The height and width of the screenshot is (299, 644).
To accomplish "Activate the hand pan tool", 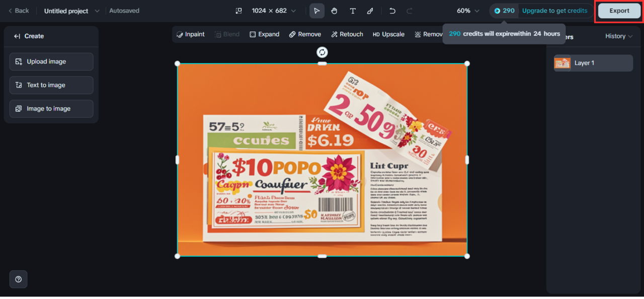I will point(334,11).
